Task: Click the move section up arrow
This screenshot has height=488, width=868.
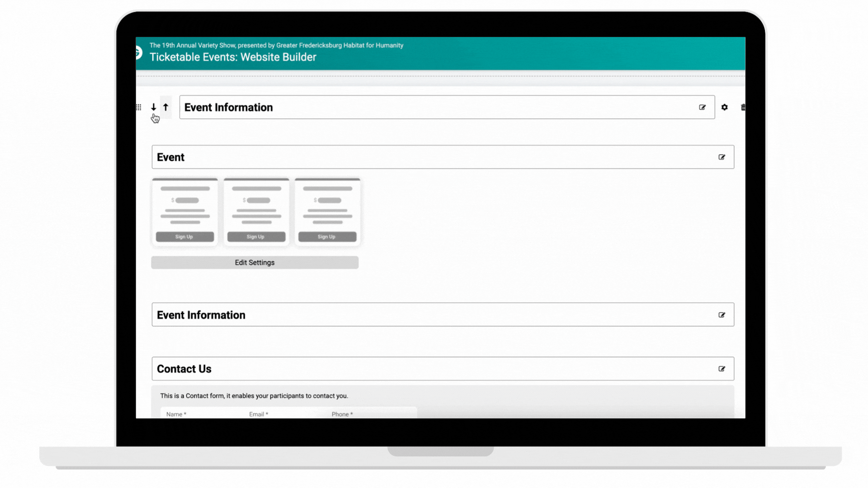Action: point(166,107)
